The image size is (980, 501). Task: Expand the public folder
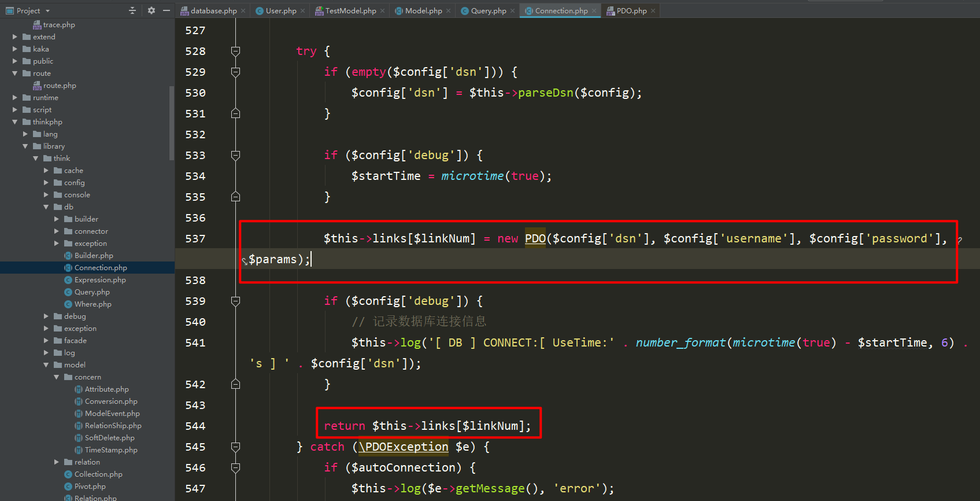pos(15,61)
